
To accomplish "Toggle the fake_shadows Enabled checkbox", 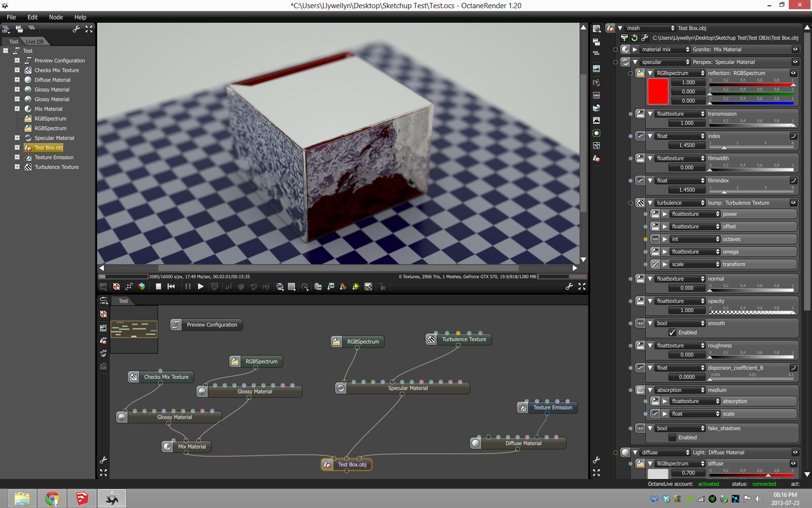I will [x=672, y=437].
